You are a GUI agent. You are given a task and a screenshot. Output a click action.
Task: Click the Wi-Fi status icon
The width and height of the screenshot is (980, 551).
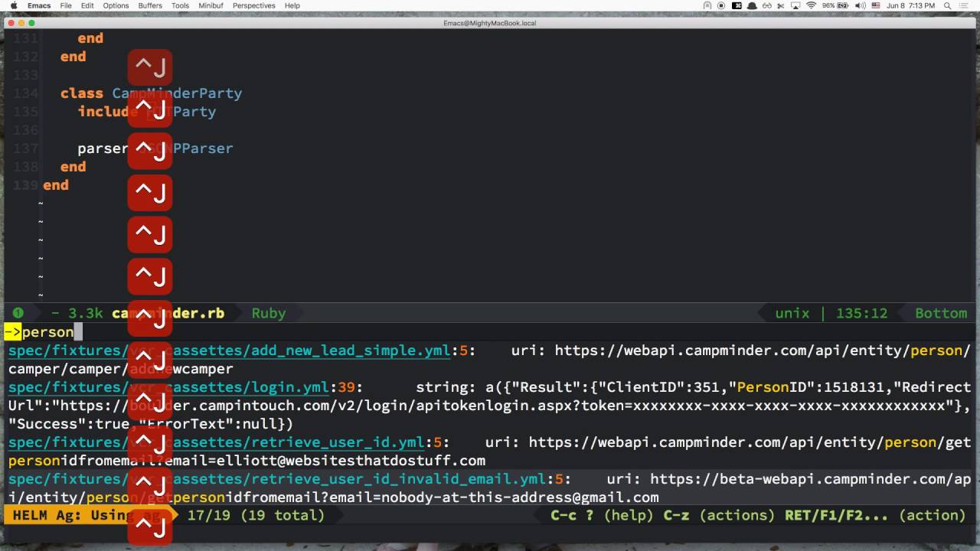click(811, 5)
